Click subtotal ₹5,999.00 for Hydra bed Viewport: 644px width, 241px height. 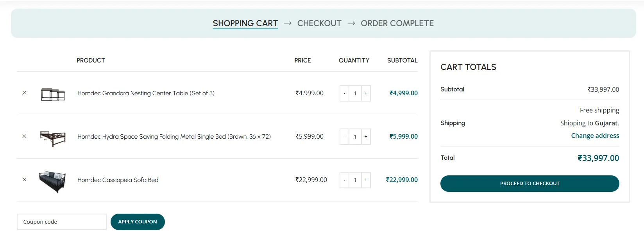(x=403, y=136)
